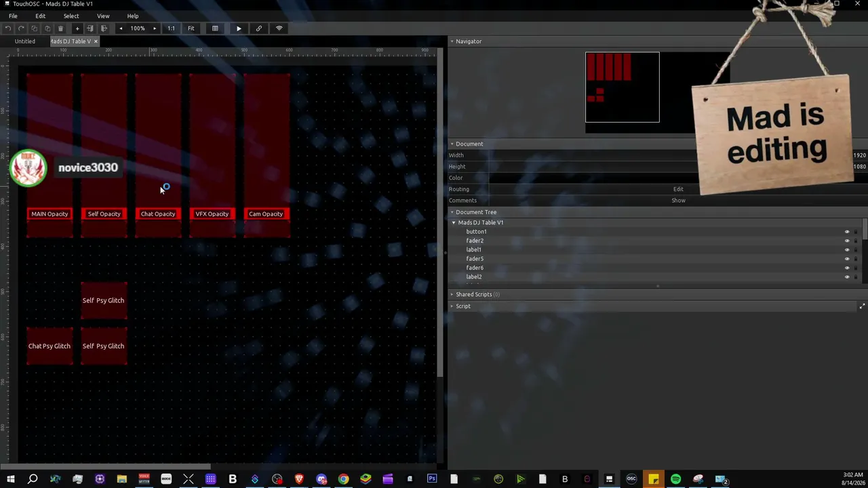This screenshot has width=868, height=488.
Task: Open the link connections icon
Action: [258, 28]
